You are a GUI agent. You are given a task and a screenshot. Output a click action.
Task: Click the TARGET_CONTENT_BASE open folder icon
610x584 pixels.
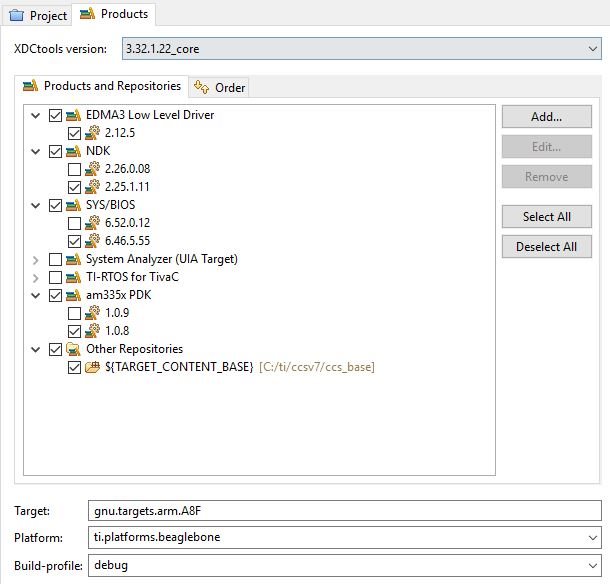pos(92,367)
